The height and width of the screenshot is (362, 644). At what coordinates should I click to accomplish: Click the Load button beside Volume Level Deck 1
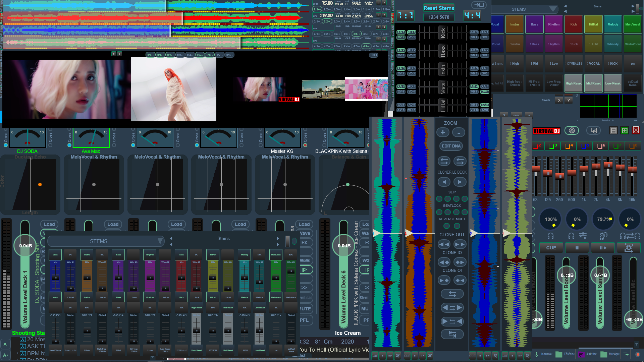click(x=49, y=225)
